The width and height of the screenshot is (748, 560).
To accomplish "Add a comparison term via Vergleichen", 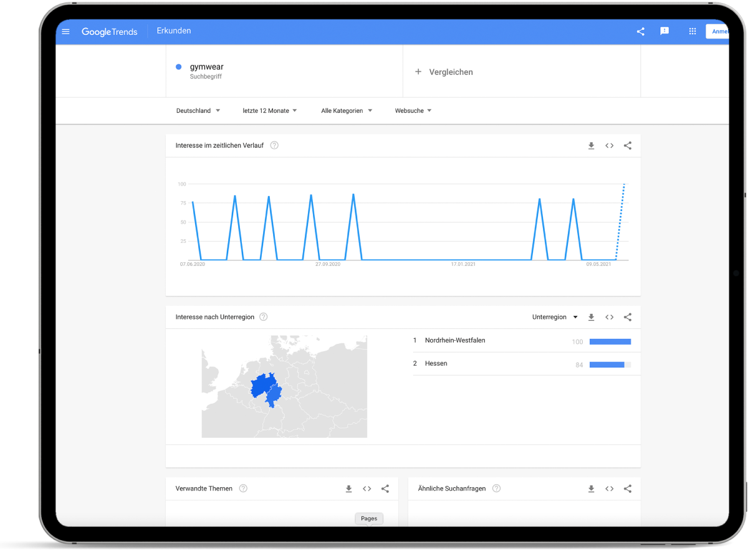I will pyautogui.click(x=451, y=72).
